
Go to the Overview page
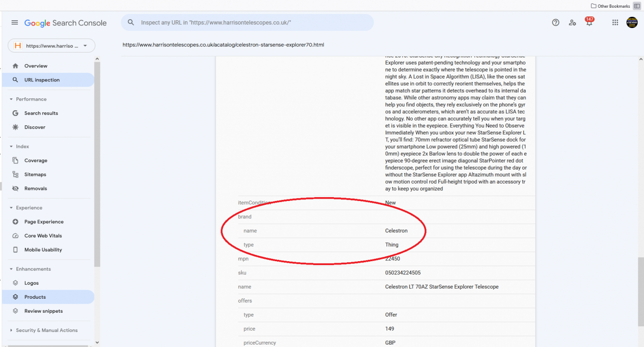[36, 66]
